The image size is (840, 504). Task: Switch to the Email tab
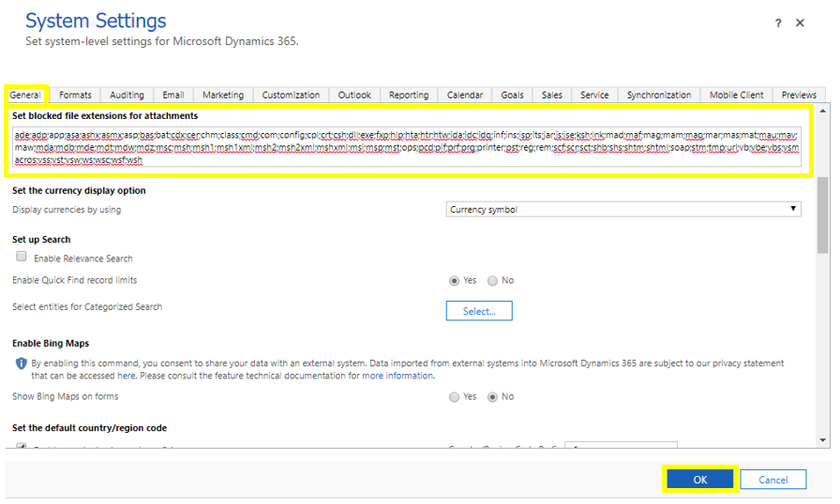(x=173, y=95)
